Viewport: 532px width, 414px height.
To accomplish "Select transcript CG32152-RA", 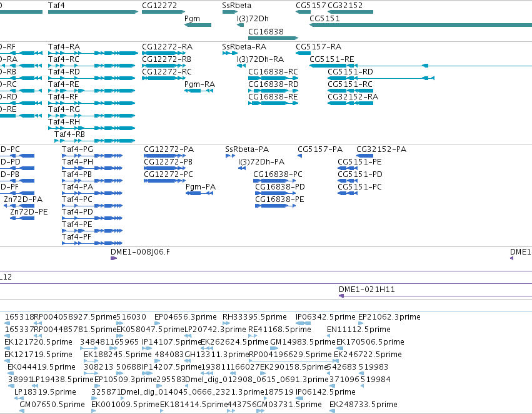I will [353, 97].
